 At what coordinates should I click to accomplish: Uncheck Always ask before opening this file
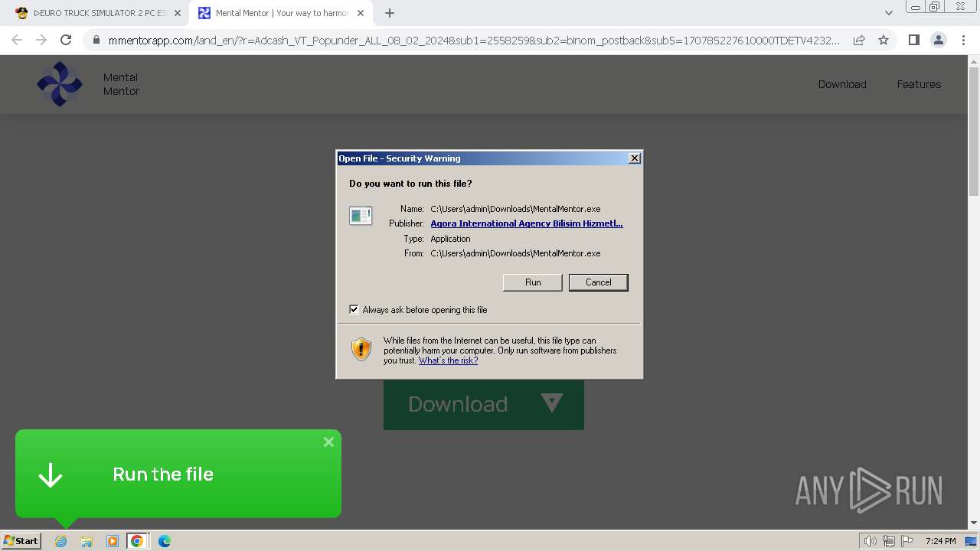pos(354,310)
